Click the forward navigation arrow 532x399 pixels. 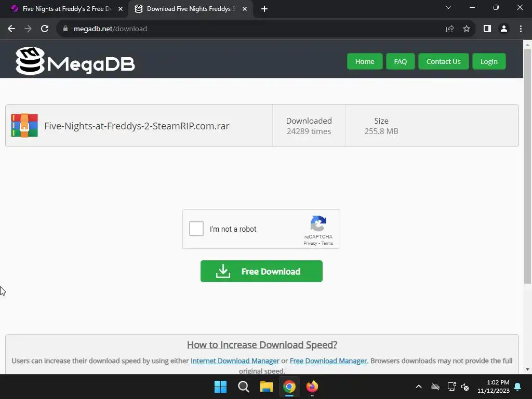28,29
